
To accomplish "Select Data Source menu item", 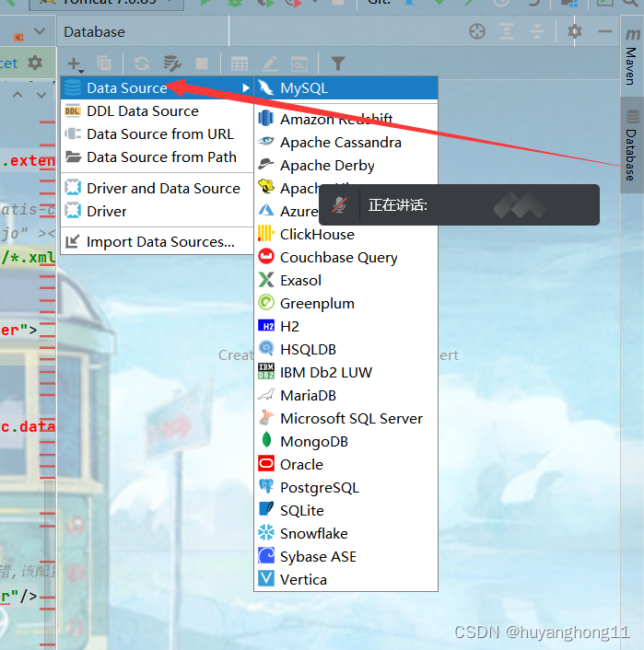I will 157,87.
